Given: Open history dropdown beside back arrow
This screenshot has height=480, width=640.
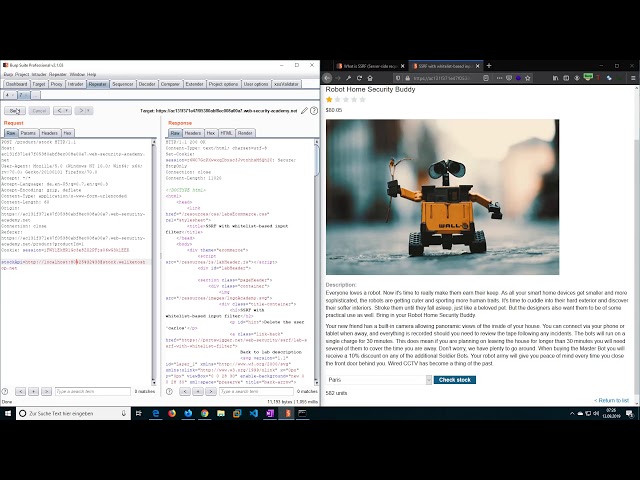Looking at the screenshot, I should coord(67,111).
